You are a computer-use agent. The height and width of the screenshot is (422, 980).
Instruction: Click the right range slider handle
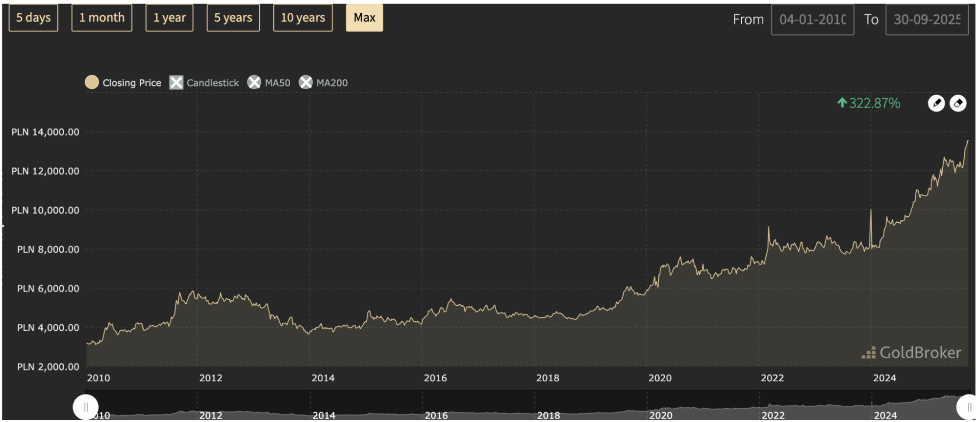968,407
